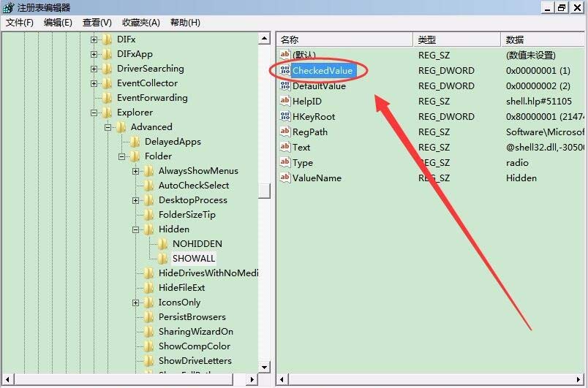Select the DefaultValue entry name
The height and width of the screenshot is (388, 588).
click(x=319, y=85)
